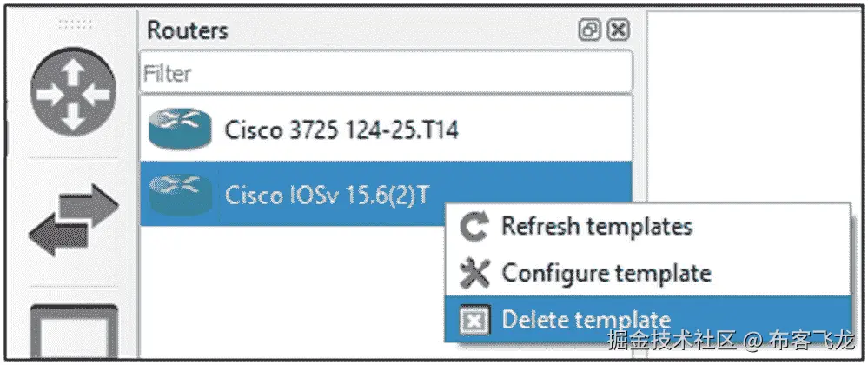Undock the Routers panel with float button
This screenshot has width=868, height=365.
click(590, 30)
